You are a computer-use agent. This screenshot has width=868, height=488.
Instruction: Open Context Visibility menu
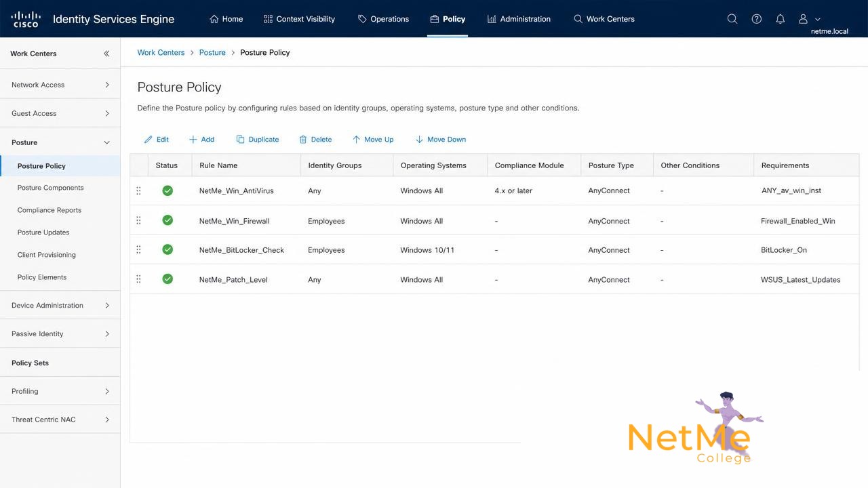point(299,19)
